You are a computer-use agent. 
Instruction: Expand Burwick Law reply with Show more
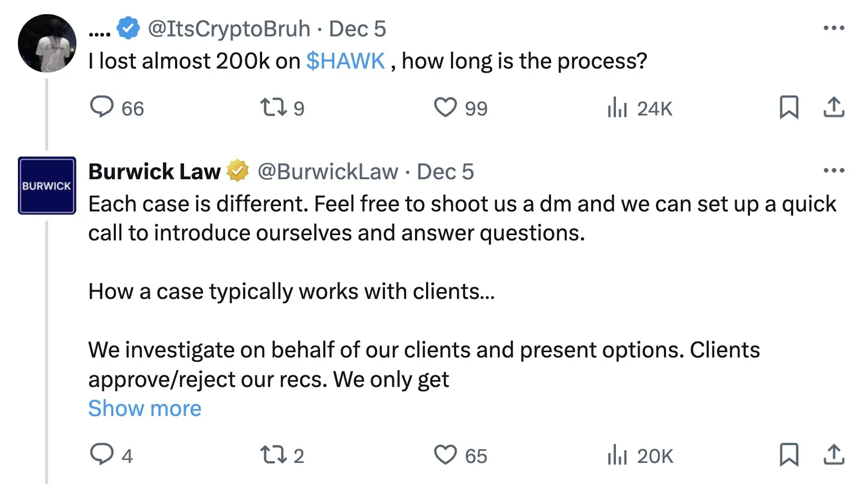click(x=144, y=409)
